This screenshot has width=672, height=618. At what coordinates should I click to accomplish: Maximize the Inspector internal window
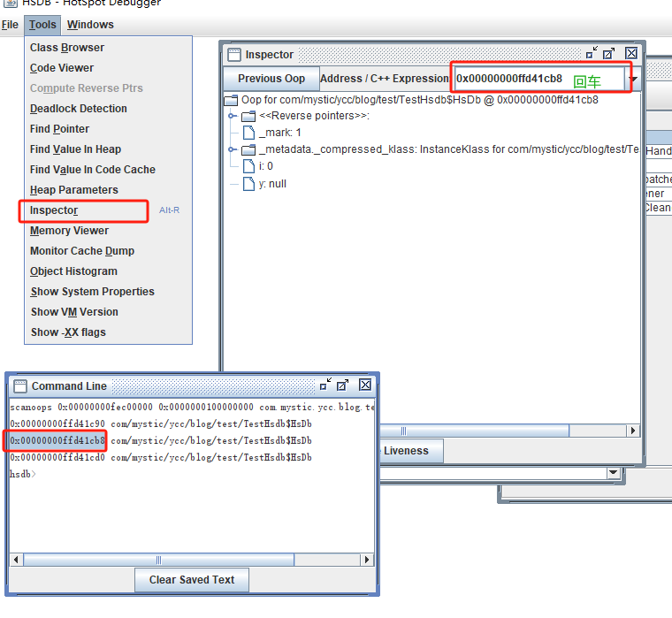(x=608, y=53)
